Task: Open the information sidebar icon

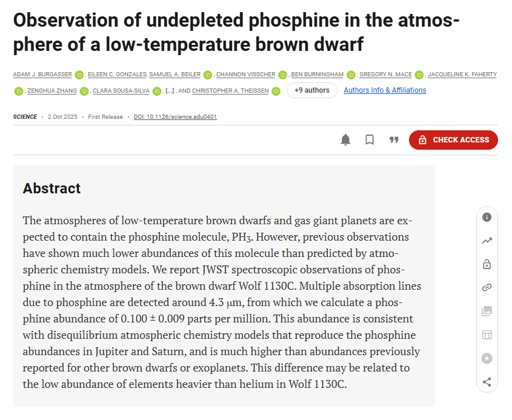Action: [487, 217]
